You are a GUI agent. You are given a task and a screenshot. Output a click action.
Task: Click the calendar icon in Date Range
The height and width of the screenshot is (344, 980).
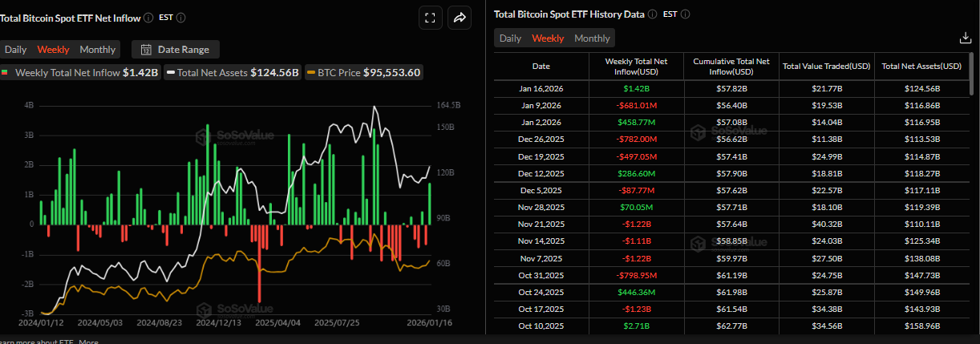point(146,50)
